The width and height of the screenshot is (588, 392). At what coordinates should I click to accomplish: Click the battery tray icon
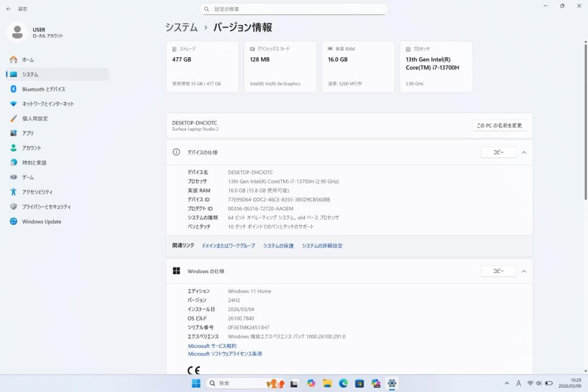coord(549,383)
